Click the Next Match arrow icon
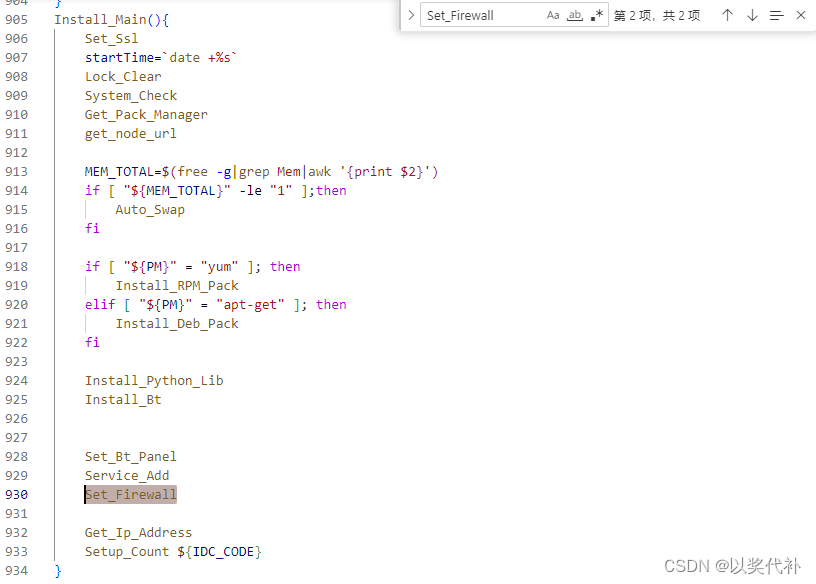This screenshot has height=584, width=816. tap(750, 14)
